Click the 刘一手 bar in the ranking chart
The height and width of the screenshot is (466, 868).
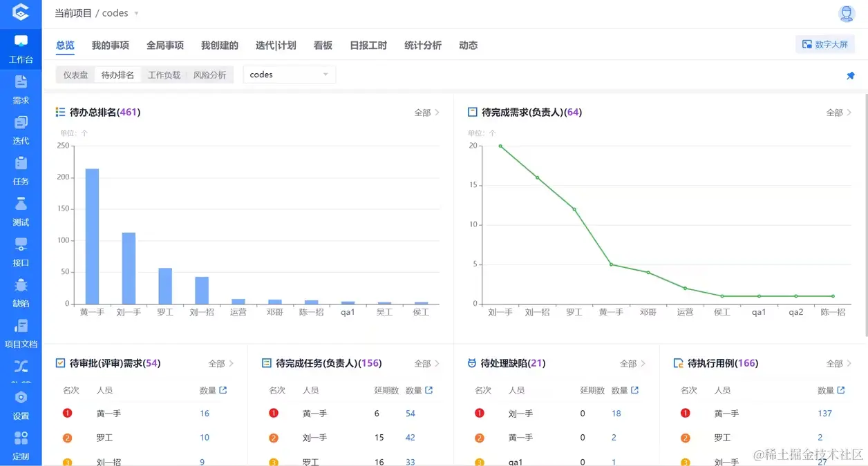tap(129, 268)
